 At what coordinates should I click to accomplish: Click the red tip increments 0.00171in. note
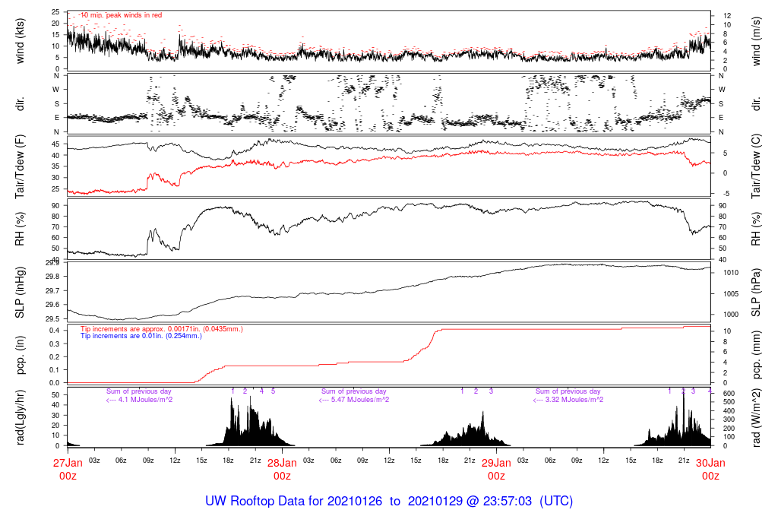162,329
